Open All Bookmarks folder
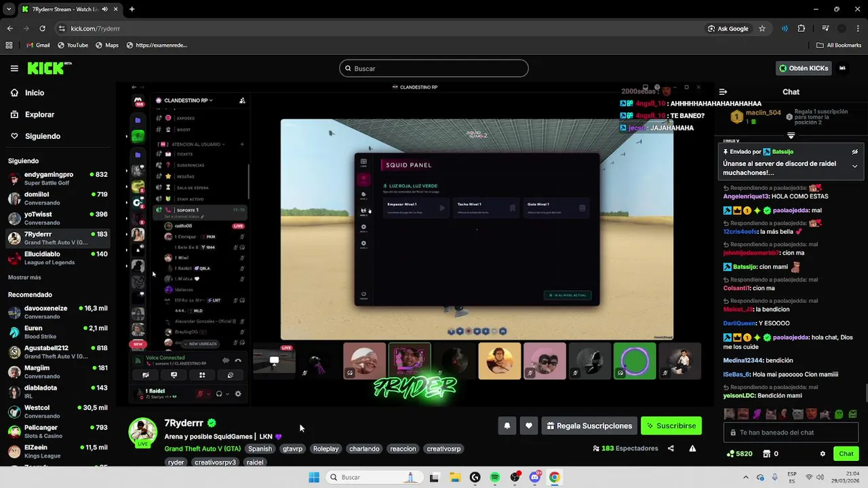Viewport: 868px width, 488px height. click(839, 45)
